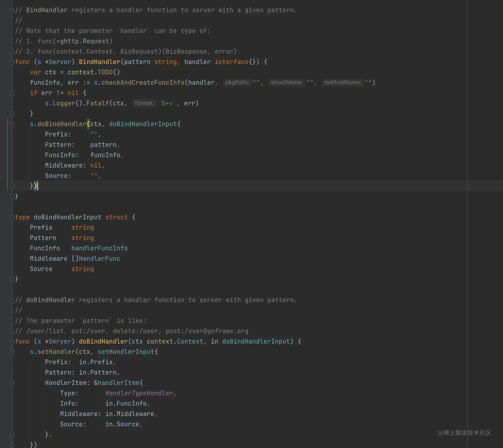Click fold end marker at doBindHandlerInput struct's closing brace
503x448 pixels.
12,279
